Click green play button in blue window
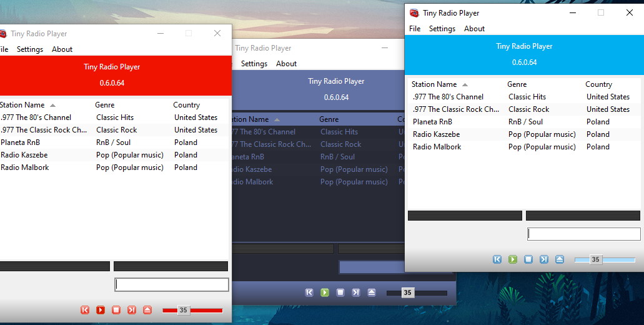The height and width of the screenshot is (325, 644). click(x=513, y=259)
